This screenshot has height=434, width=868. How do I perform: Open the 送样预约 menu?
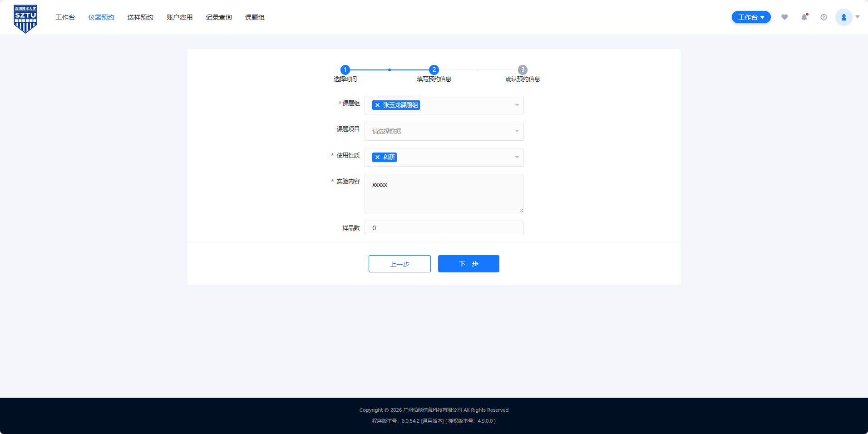click(x=140, y=17)
